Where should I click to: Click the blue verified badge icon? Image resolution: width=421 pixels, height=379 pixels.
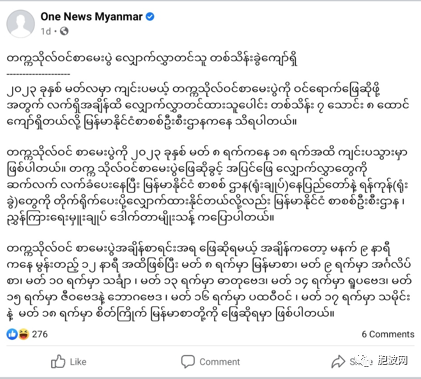[150, 17]
